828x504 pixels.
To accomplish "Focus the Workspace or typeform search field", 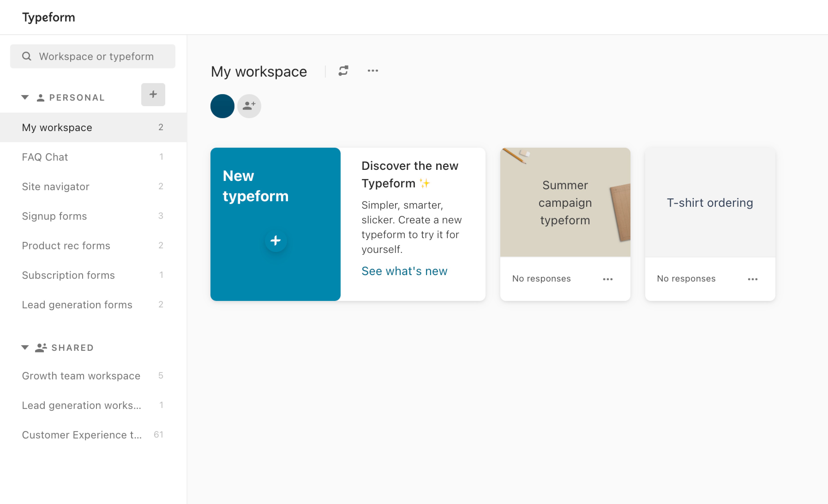I will point(93,56).
